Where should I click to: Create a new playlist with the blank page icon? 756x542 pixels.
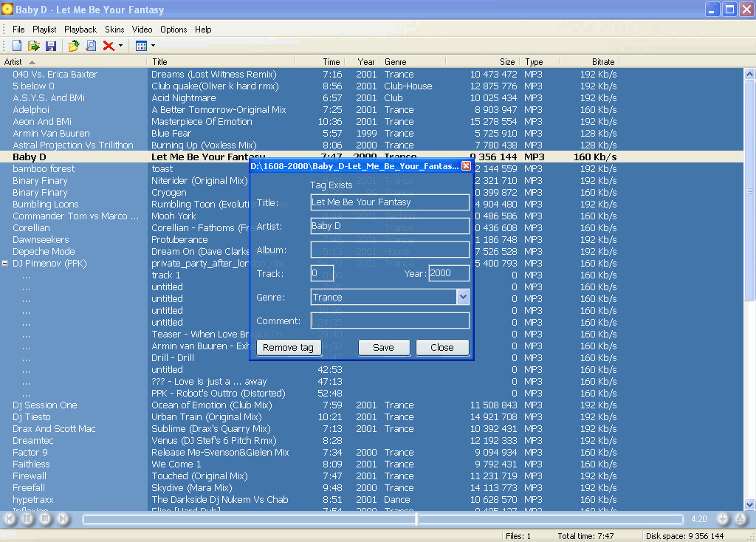point(17,46)
